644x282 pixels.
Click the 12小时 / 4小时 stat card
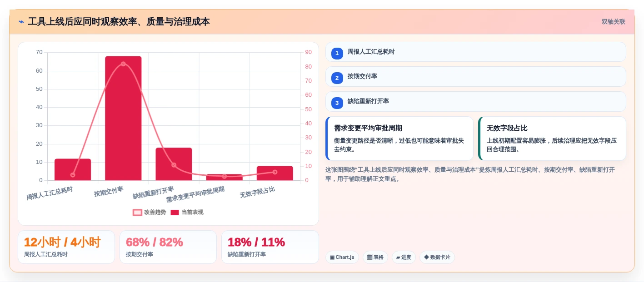click(x=66, y=247)
